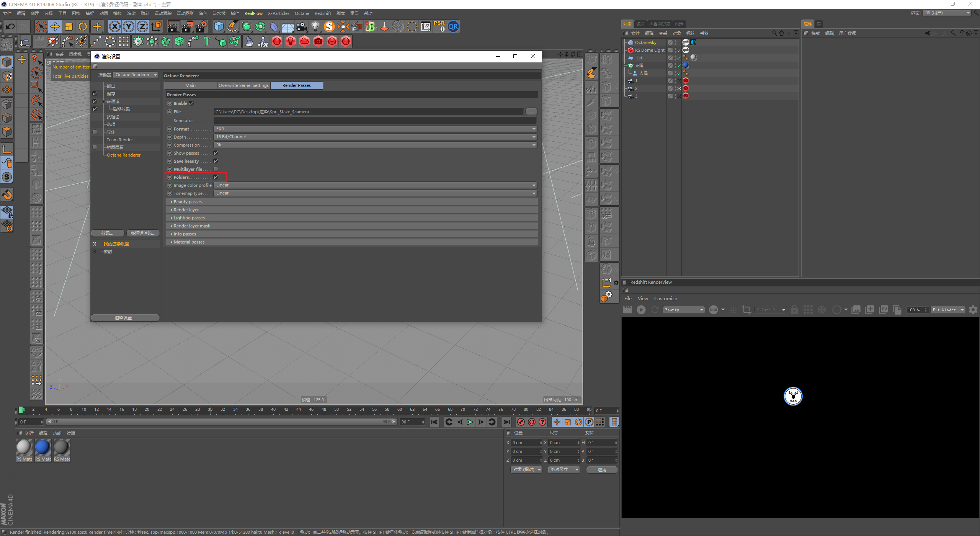
Task: Open the RealFlow menu
Action: pos(253,13)
